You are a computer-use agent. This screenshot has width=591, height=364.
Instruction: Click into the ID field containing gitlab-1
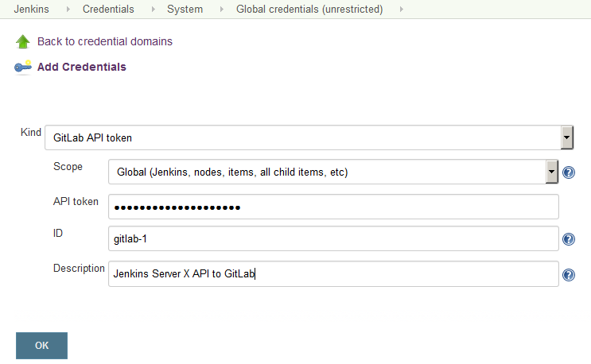point(333,238)
